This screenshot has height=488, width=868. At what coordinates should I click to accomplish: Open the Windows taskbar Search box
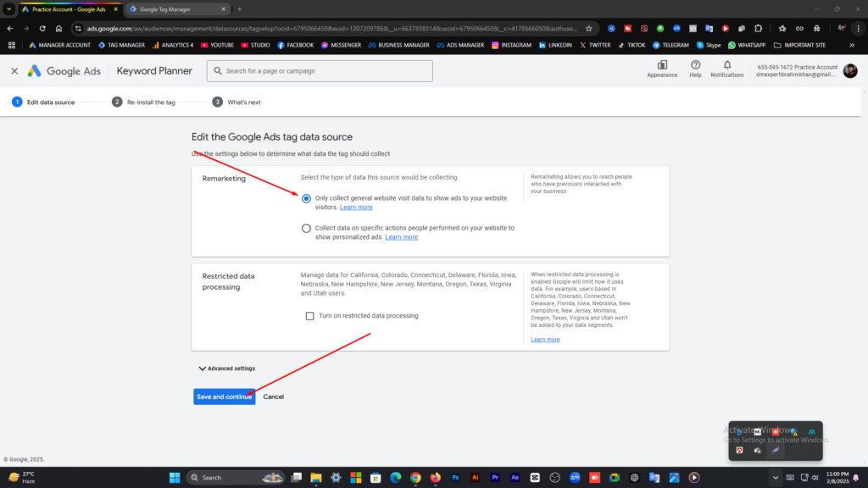pos(236,478)
